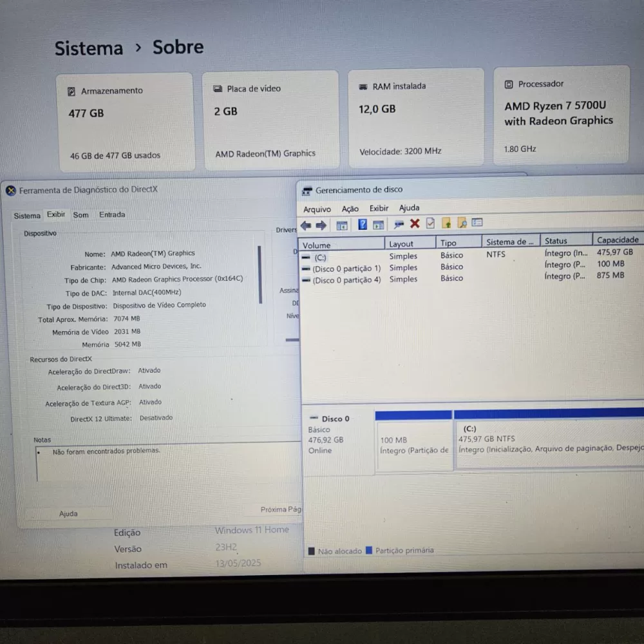This screenshot has width=644, height=644.
Task: Select the (C:) volume row
Action: coord(471,255)
